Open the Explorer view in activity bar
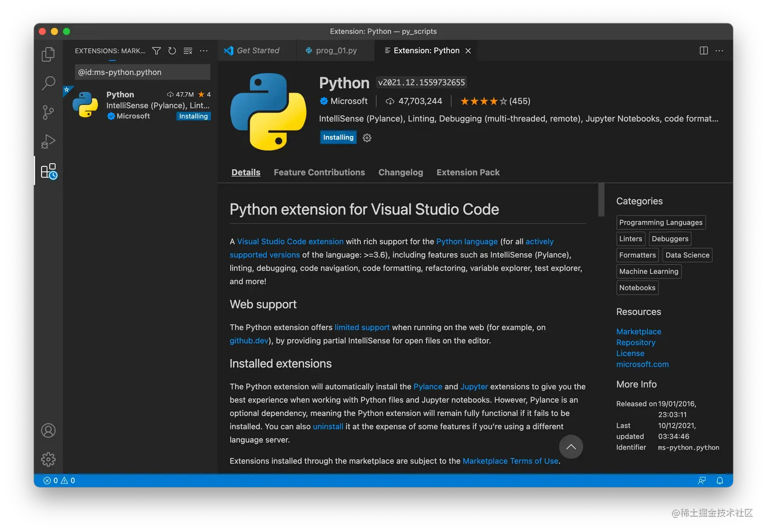Viewport: 767px width, 532px height. (48, 54)
